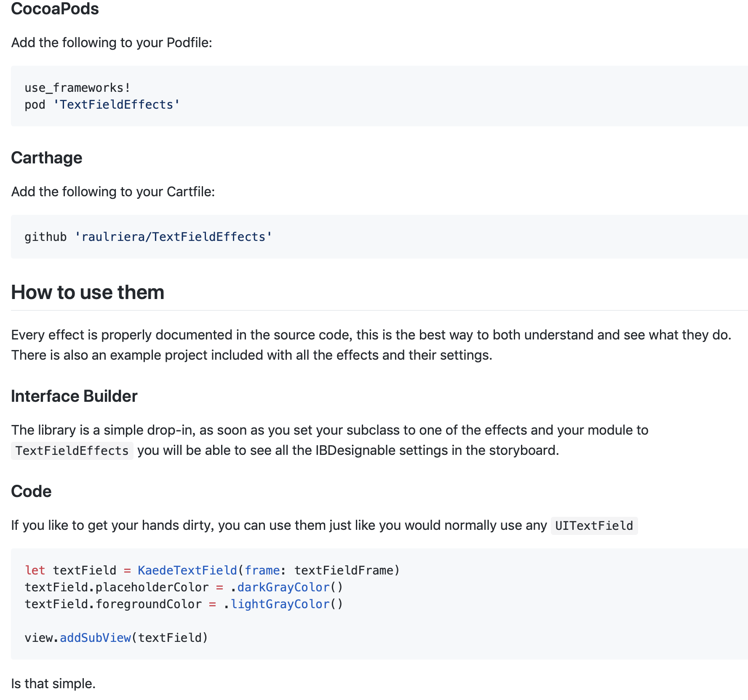This screenshot has width=748, height=700.
Task: Click the pod 'TextFieldEffects' string
Action: click(116, 105)
